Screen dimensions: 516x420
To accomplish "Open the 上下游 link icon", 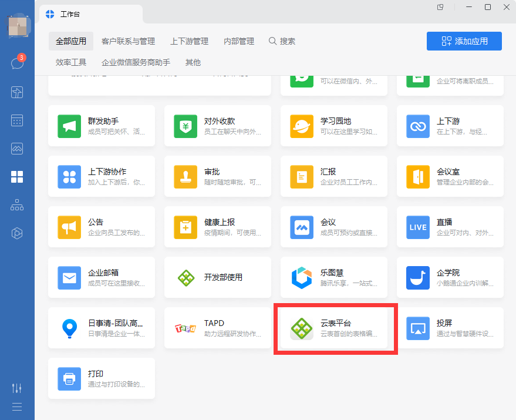I will (x=417, y=126).
